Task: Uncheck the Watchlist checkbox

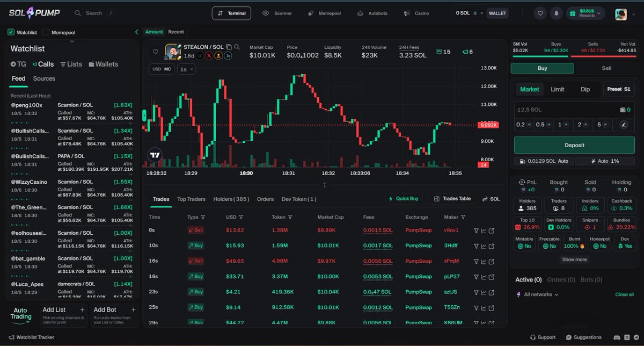Action: click(11, 32)
